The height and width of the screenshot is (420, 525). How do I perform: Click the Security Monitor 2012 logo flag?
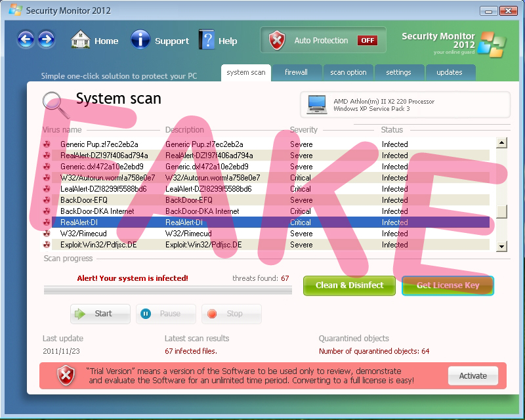pyautogui.click(x=492, y=44)
